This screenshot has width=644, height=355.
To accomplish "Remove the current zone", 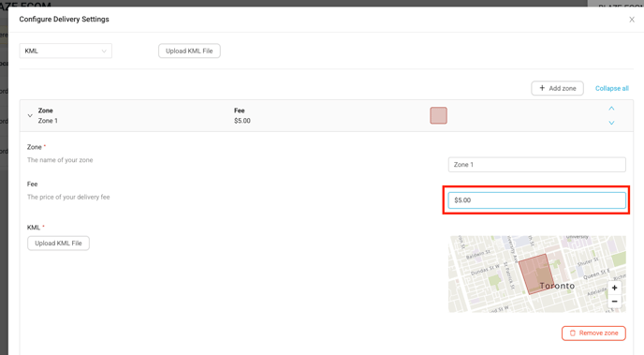I will [x=593, y=333].
